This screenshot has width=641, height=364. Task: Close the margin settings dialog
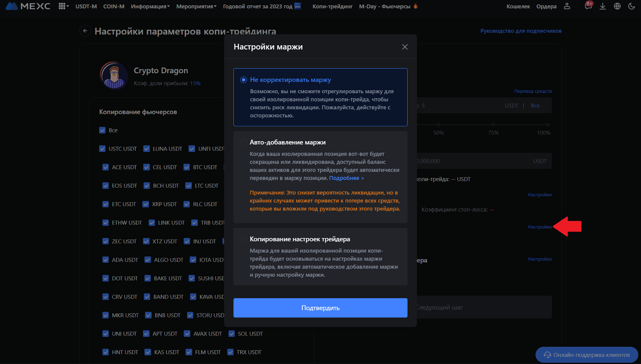(x=405, y=47)
